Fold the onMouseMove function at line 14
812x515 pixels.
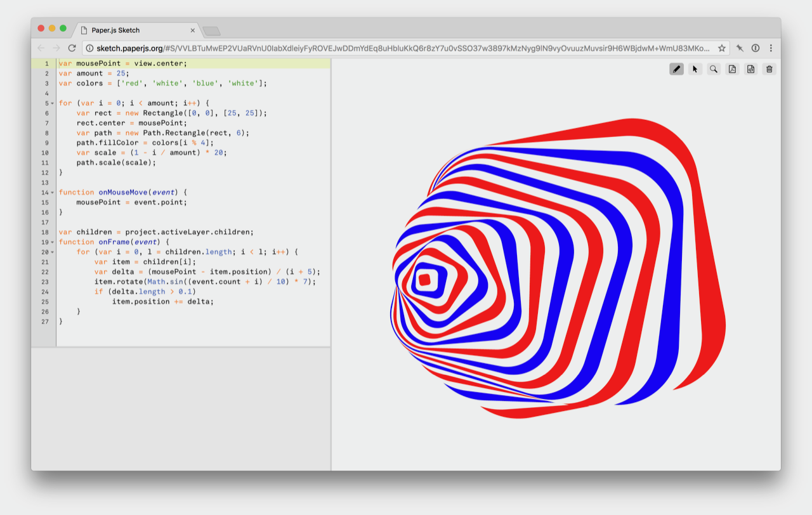tap(53, 192)
